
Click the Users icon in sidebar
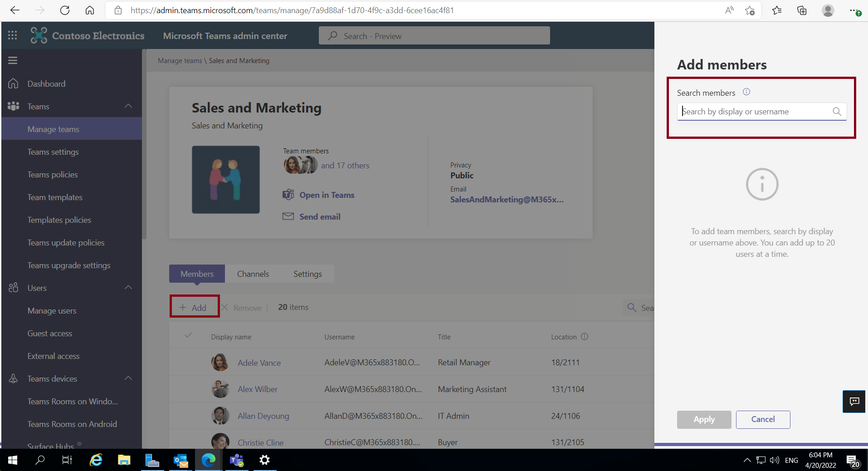tap(13, 288)
